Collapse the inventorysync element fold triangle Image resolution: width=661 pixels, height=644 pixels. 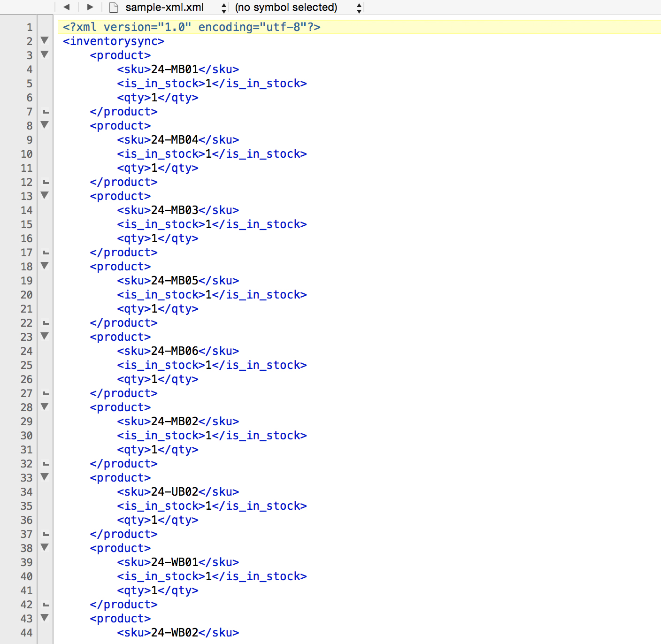[44, 41]
